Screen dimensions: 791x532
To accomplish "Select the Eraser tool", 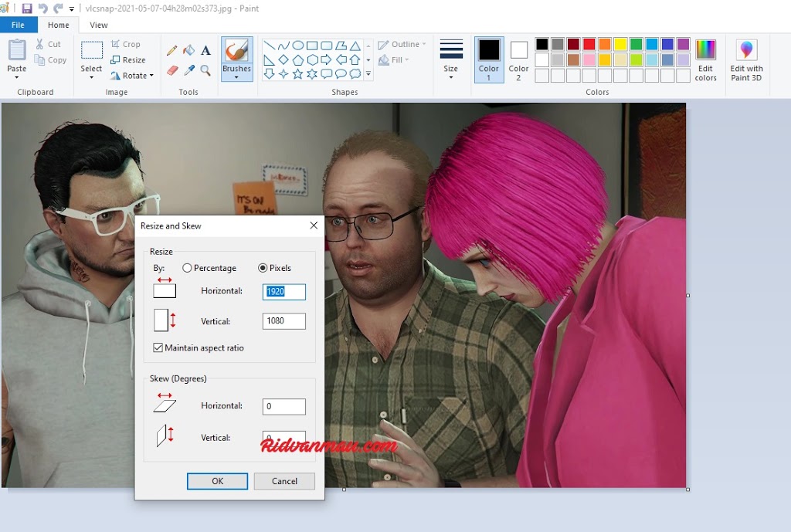I will 172,70.
